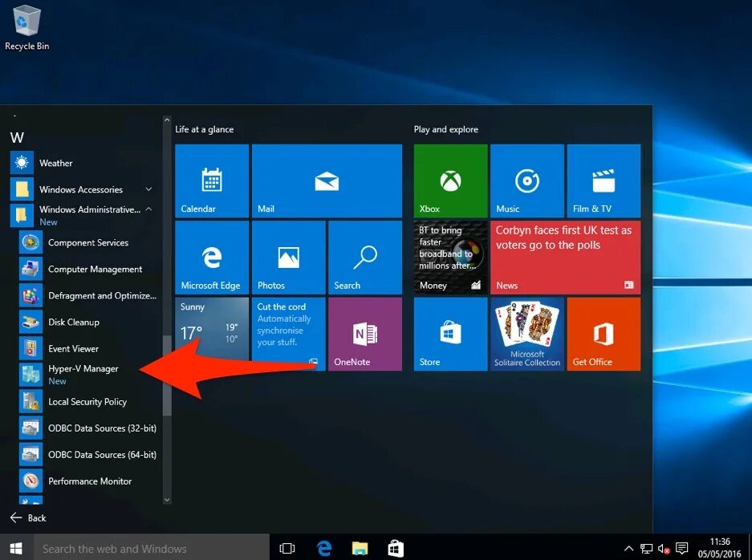Viewport: 752px width, 560px height.
Task: Open the OneNote tile
Action: (x=365, y=335)
